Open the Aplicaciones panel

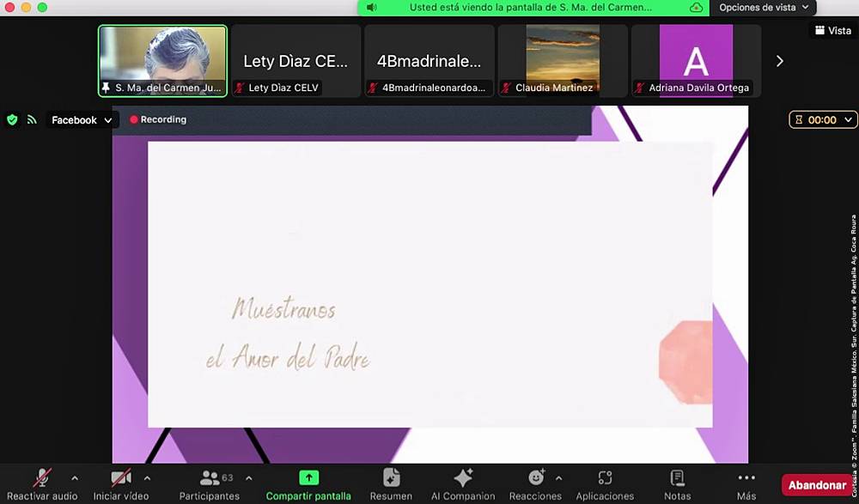point(605,484)
